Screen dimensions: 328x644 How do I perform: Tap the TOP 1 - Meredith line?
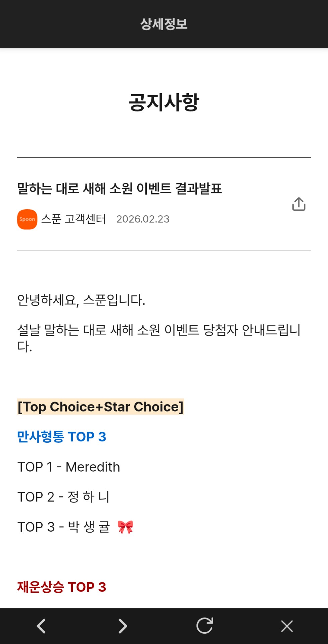[x=69, y=467]
